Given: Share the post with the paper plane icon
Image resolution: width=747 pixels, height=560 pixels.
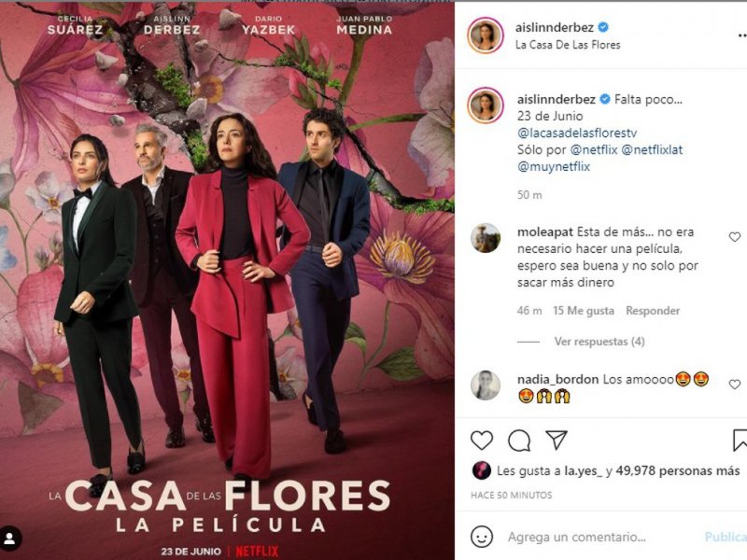Looking at the screenshot, I should 556,441.
